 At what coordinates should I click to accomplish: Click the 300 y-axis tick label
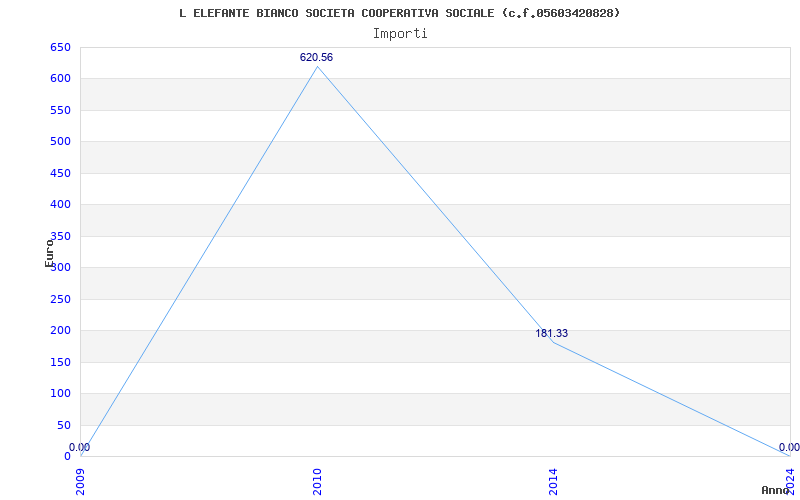(60, 267)
